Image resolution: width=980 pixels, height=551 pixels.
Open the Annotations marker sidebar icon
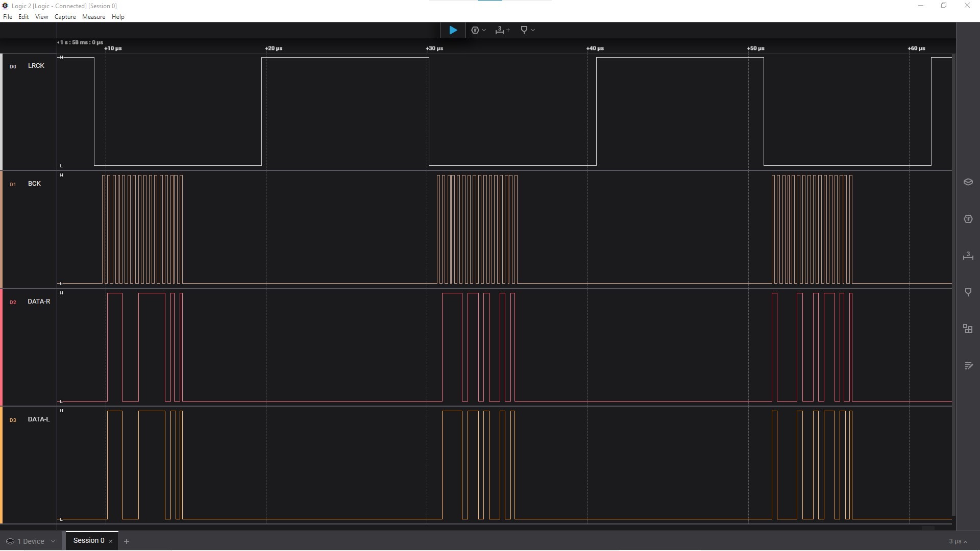[968, 292]
